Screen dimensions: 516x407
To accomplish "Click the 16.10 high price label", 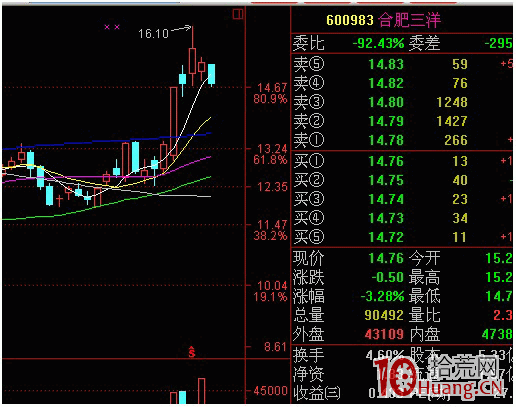I will point(153,34).
